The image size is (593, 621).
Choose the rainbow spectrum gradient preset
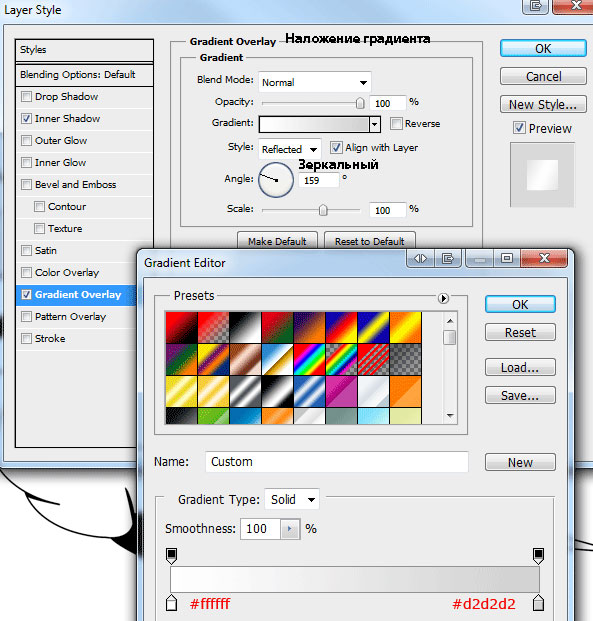click(309, 359)
